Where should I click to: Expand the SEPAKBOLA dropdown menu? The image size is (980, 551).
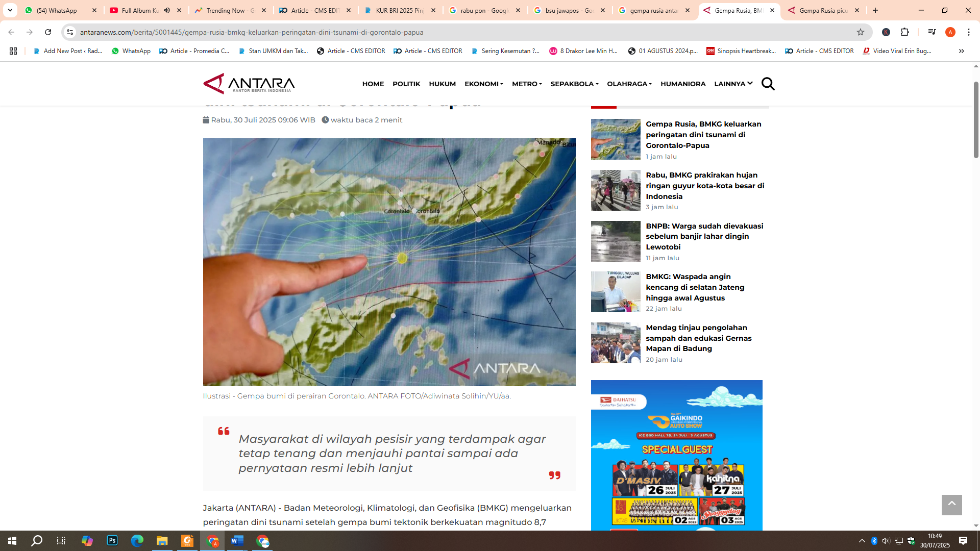click(x=574, y=84)
